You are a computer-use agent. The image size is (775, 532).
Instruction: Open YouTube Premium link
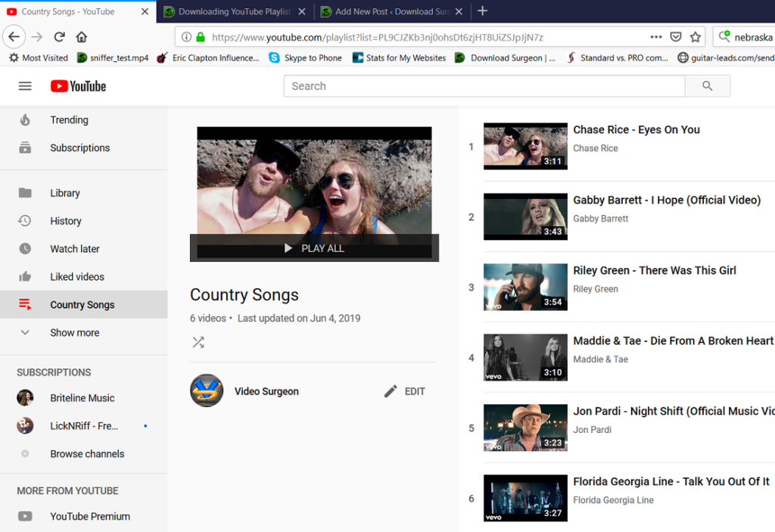coord(83,516)
